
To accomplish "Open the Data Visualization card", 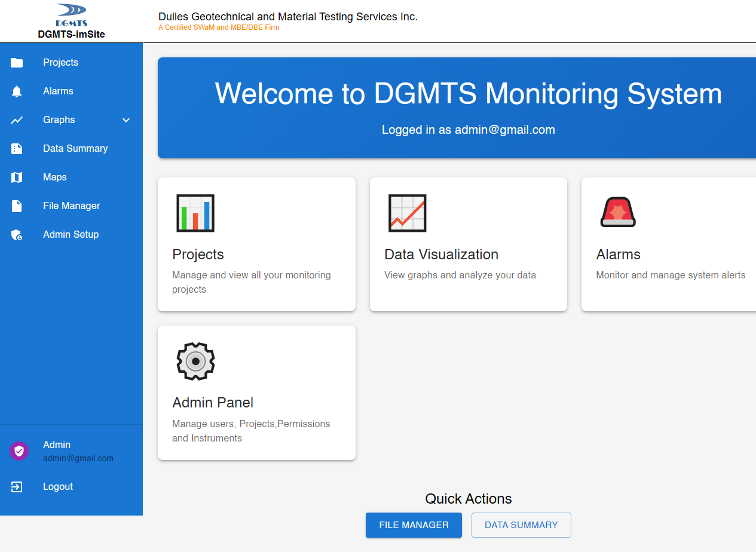I will [x=468, y=244].
